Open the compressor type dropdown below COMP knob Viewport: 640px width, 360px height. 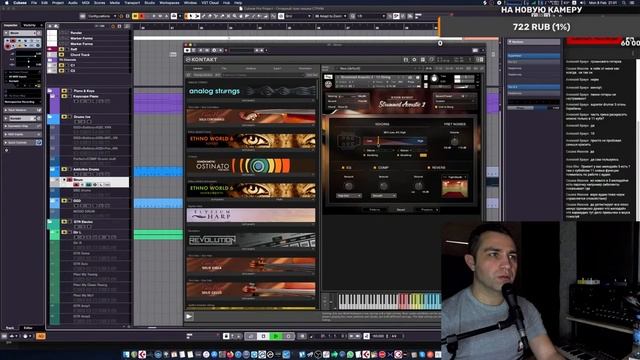point(383,196)
